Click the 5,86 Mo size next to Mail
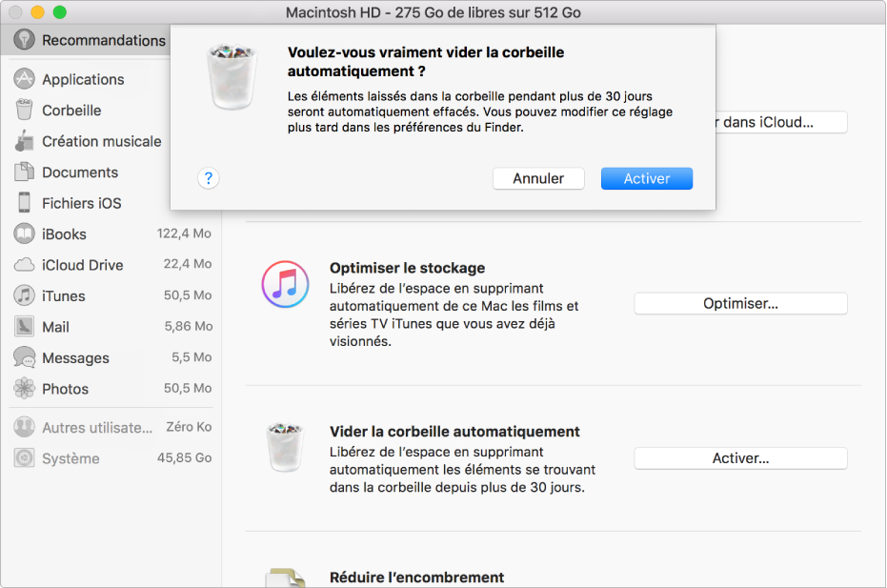The width and height of the screenshot is (887, 588). coord(189,326)
